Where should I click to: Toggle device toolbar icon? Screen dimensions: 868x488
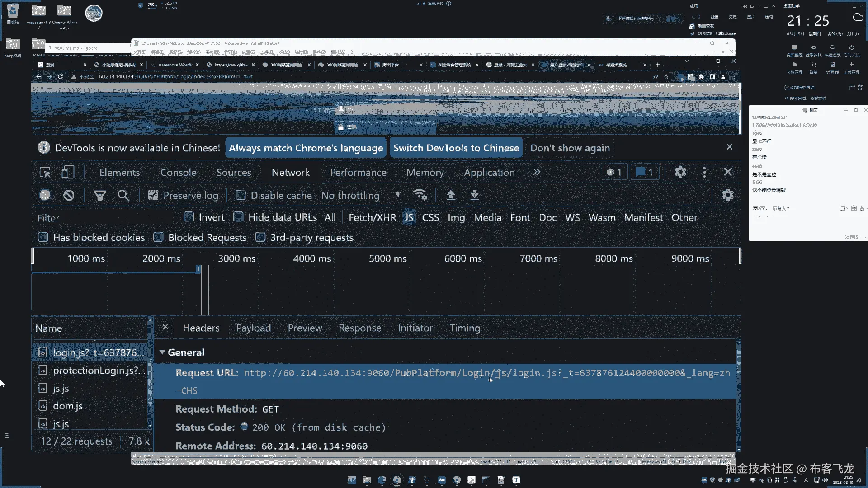click(68, 172)
